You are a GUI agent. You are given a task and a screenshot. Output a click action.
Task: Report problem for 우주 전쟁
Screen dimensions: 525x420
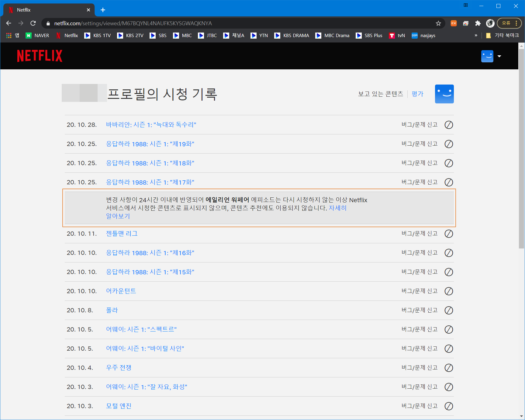(420, 368)
